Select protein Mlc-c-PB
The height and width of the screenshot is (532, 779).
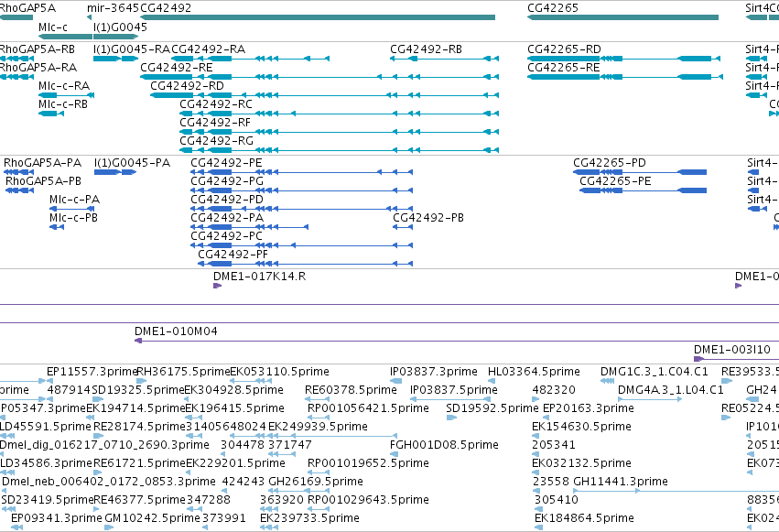tap(57, 227)
